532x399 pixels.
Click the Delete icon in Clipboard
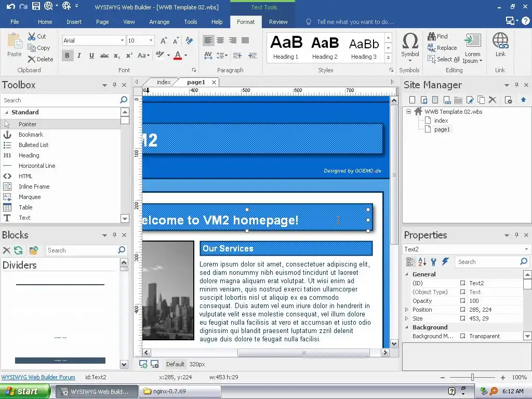coord(32,59)
